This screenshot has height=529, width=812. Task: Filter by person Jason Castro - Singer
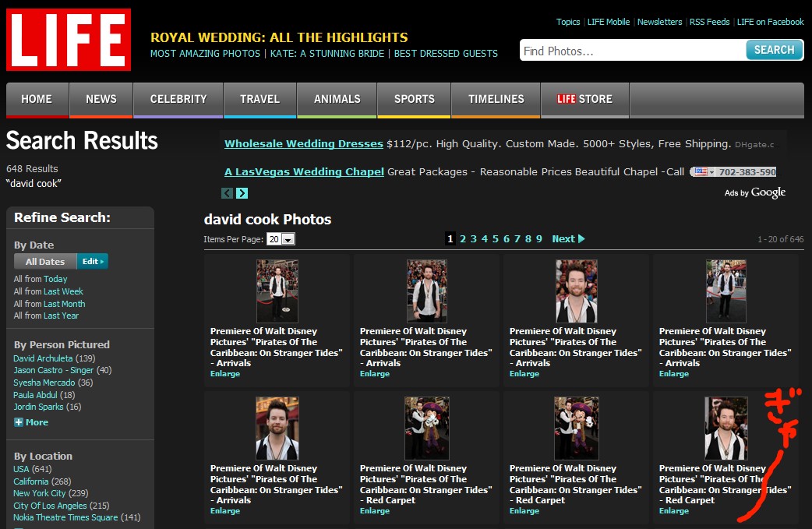click(53, 370)
